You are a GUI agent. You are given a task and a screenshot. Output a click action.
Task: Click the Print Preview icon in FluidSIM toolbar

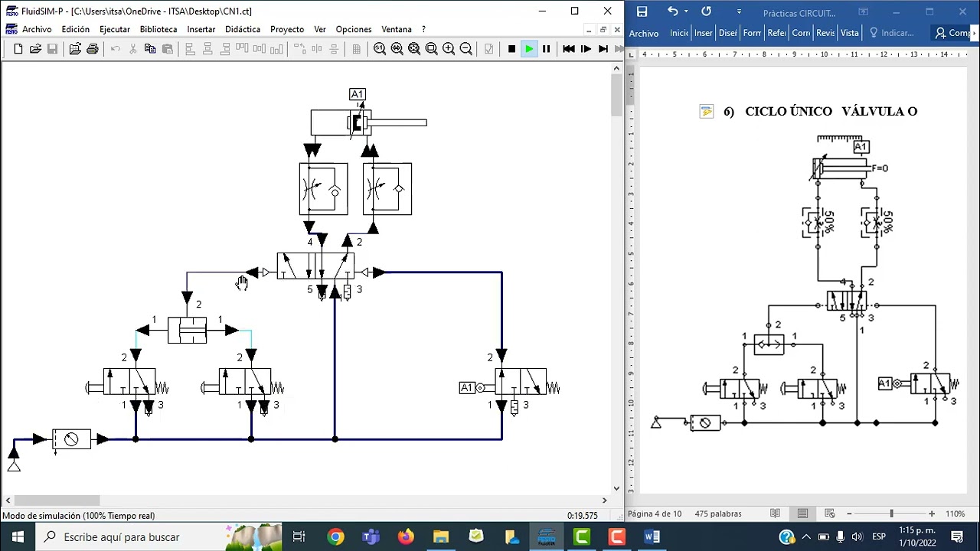click(75, 49)
